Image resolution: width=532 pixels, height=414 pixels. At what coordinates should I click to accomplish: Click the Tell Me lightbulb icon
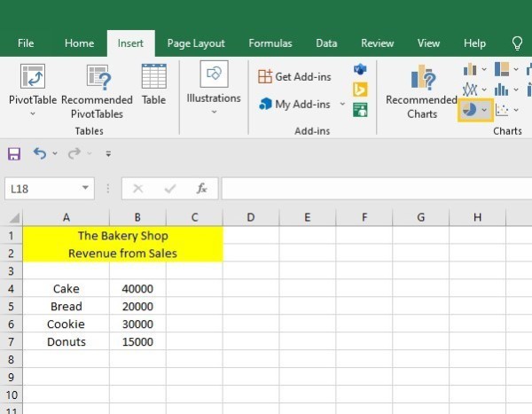[x=517, y=43]
